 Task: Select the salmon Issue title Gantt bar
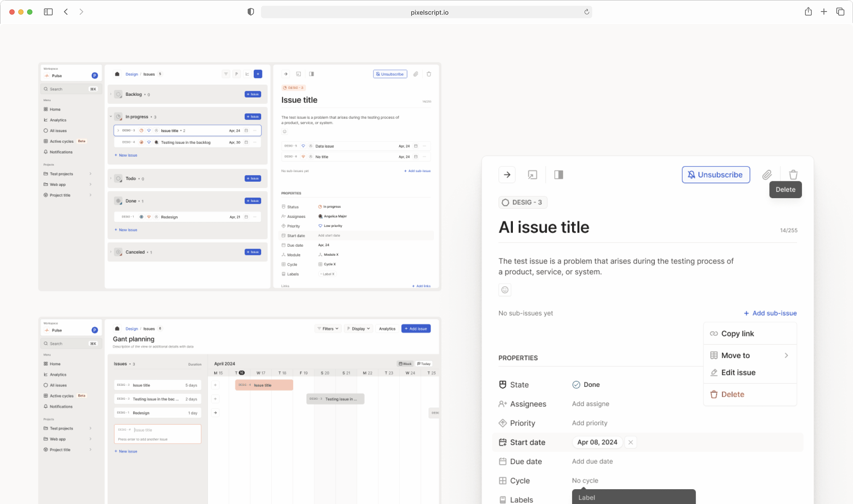264,385
